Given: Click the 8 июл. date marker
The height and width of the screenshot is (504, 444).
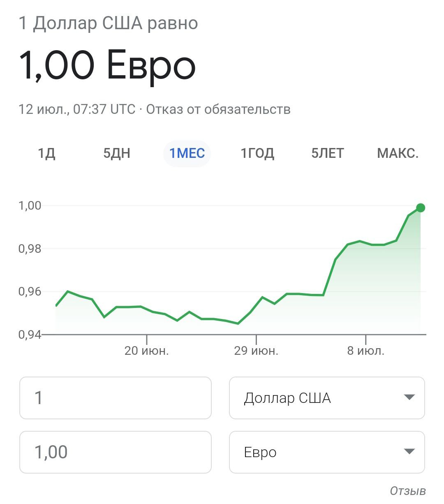Looking at the screenshot, I should pyautogui.click(x=366, y=351).
